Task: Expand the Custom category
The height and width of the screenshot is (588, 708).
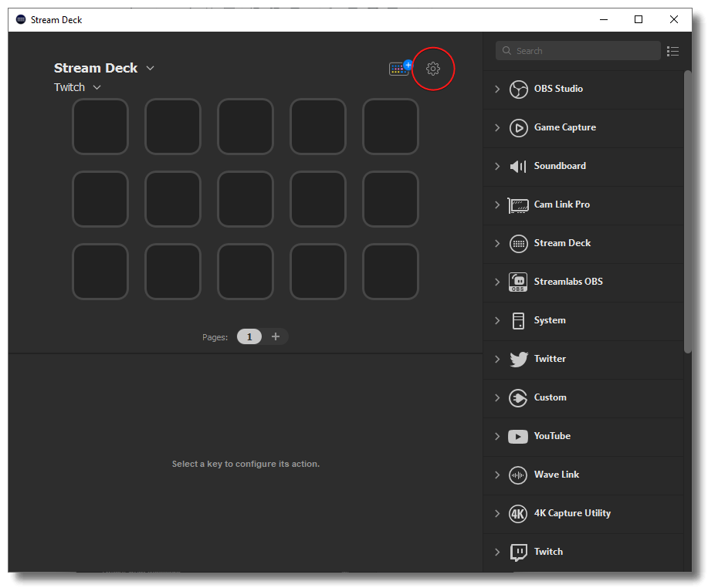Action: (x=497, y=397)
